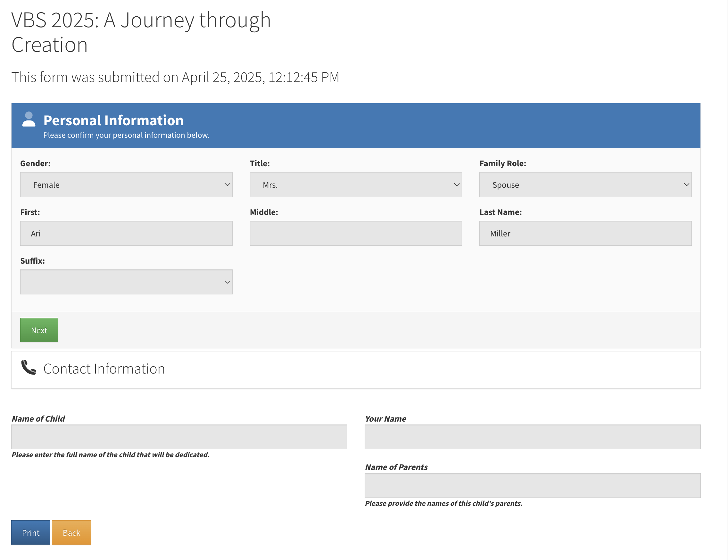Screen dimensions: 728x560
Task: Open the Title dropdown showing Mrs.
Action: (x=356, y=185)
